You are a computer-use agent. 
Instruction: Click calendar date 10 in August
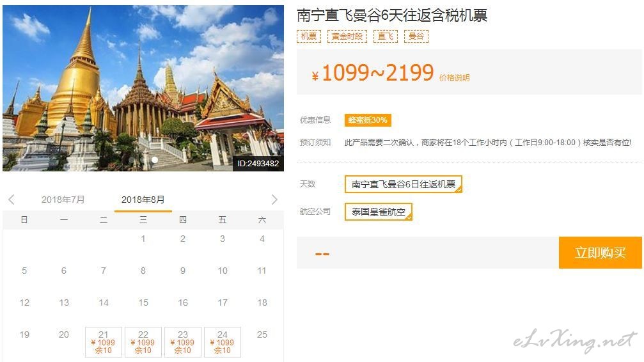tap(223, 271)
